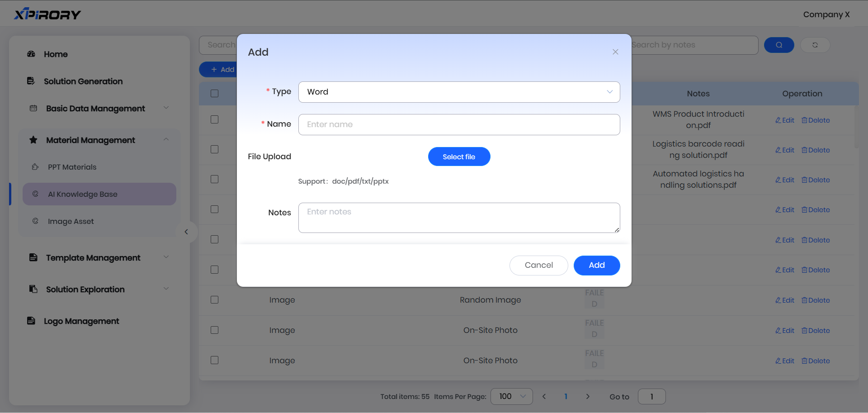Toggle the select-all checkbox in table header
This screenshot has width=868, height=413.
(214, 94)
